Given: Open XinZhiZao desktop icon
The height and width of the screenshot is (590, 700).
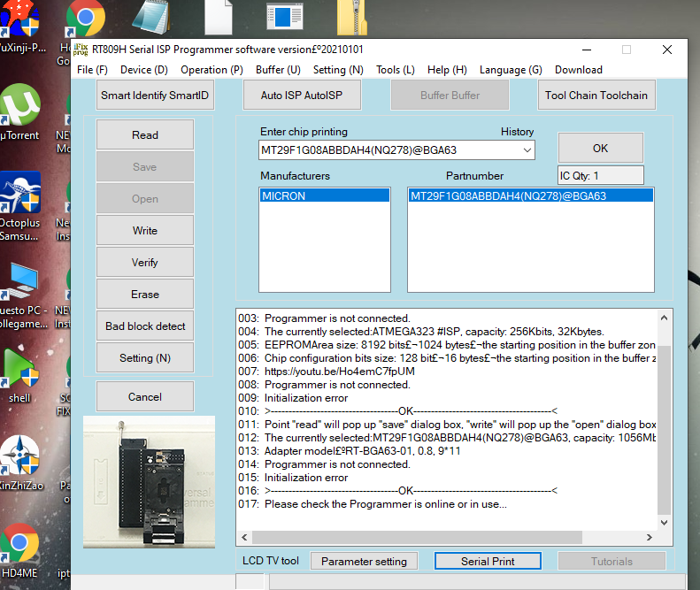Looking at the screenshot, I should (20, 463).
